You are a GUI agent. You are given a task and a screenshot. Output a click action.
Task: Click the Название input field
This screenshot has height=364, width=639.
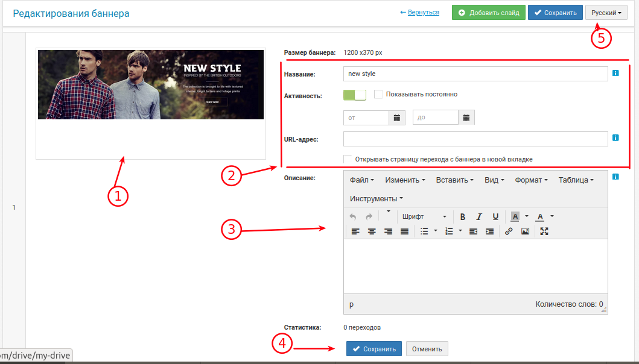tap(475, 74)
